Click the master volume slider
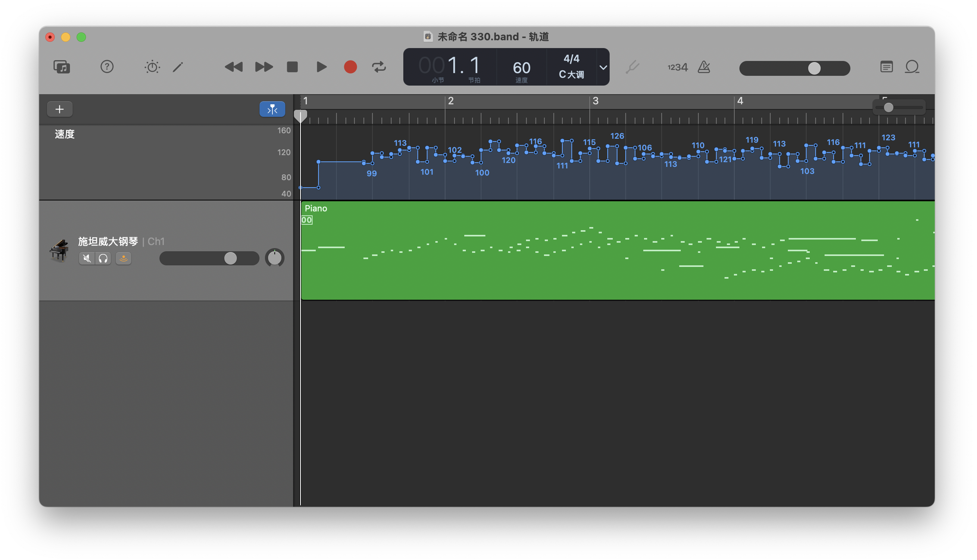This screenshot has width=977, height=560. click(814, 68)
